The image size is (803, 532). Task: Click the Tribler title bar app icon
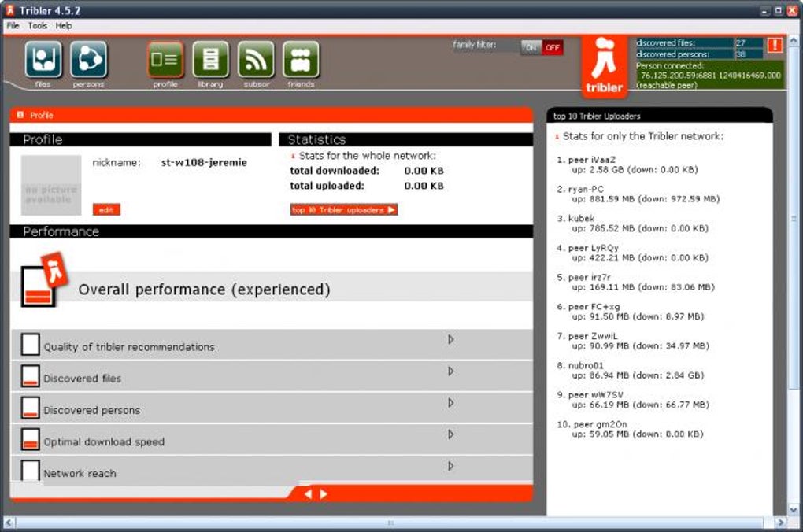tap(9, 9)
